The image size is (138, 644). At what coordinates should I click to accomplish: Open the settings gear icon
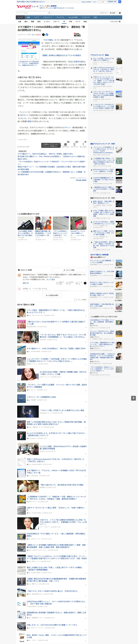tap(120, 13)
